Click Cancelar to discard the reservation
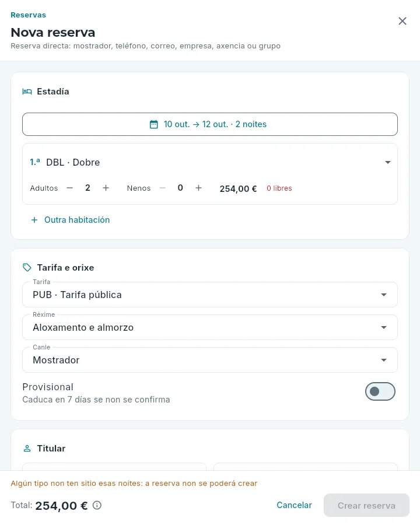 294,505
